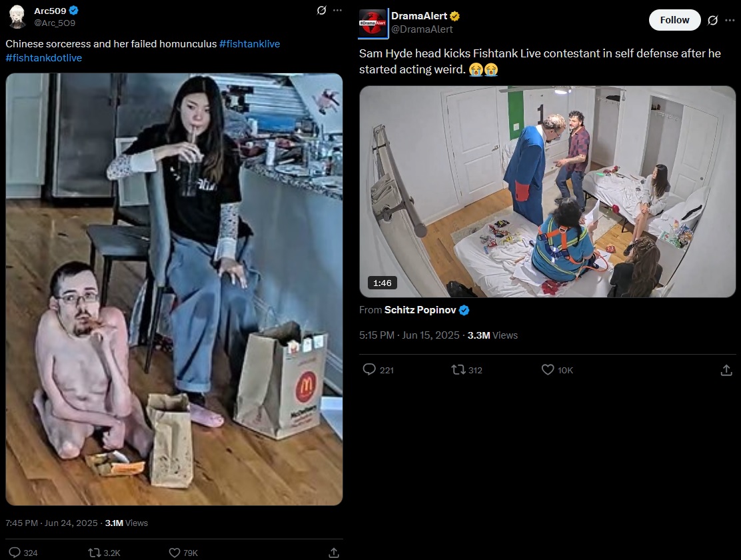Open Arc509's profile avatar

click(x=18, y=17)
